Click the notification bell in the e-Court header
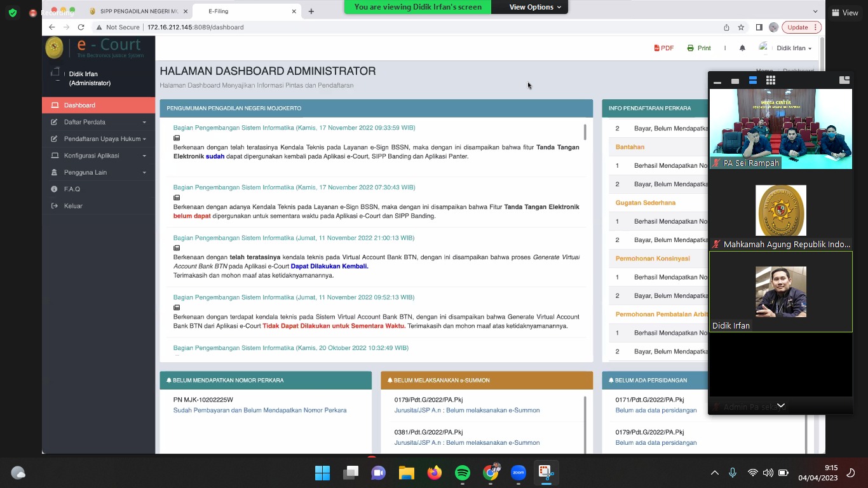Screen dimensions: 868x488 tap(742, 48)
